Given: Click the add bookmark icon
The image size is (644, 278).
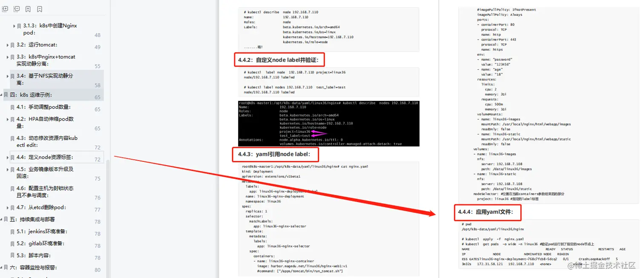Looking at the screenshot, I should (28, 9).
